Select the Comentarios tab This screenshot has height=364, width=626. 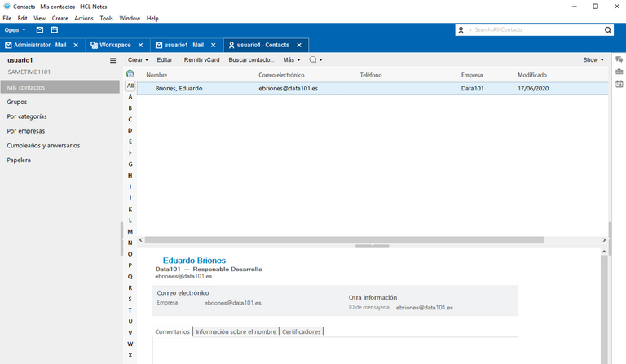click(x=173, y=331)
